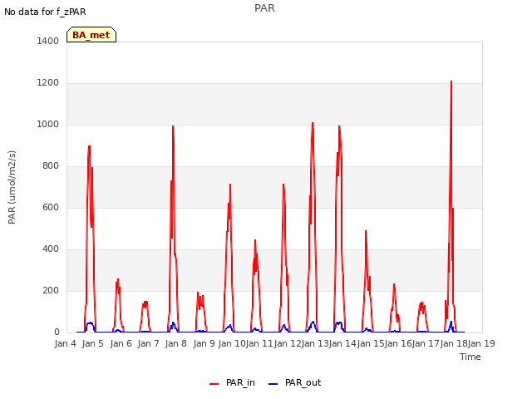Click the Jan 6 x-axis label
The image size is (532, 399).
[121, 343]
